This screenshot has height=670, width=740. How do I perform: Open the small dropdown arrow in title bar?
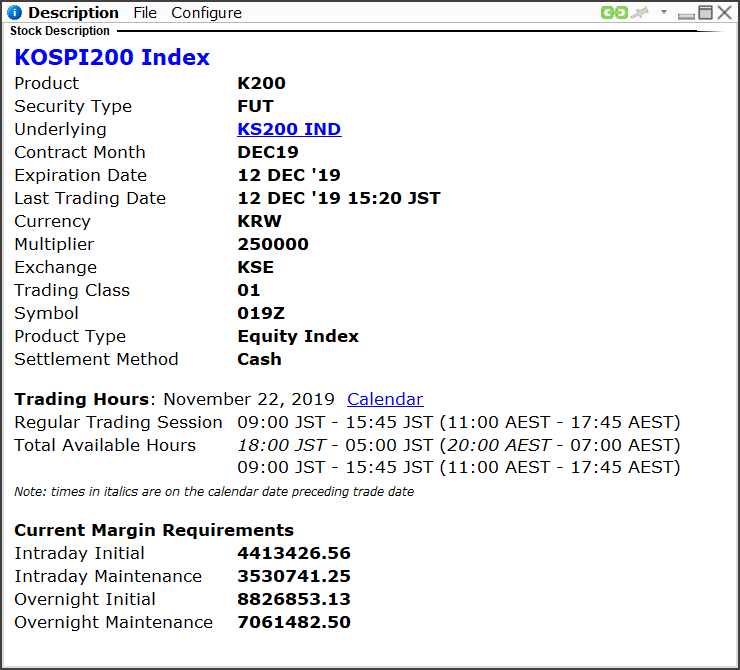pos(664,12)
